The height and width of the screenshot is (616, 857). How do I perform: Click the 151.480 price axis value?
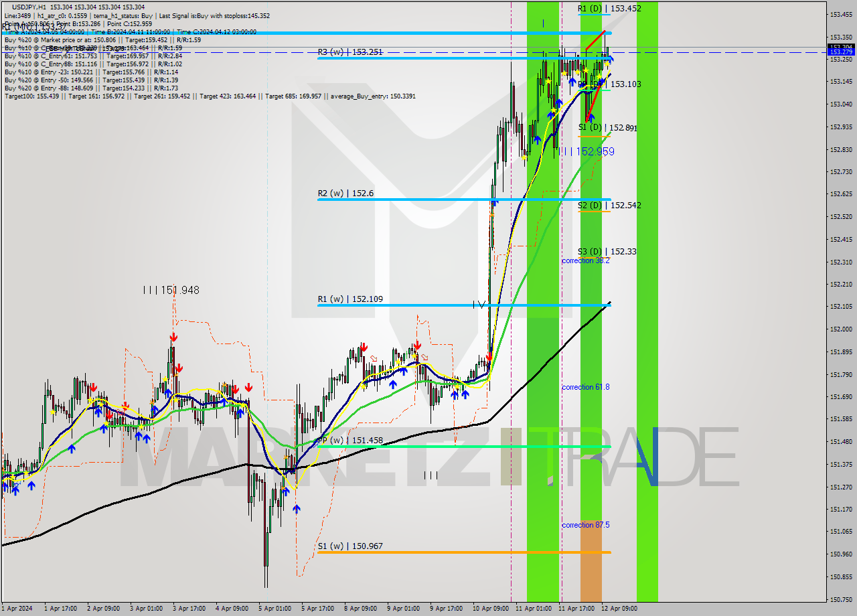[x=841, y=442]
